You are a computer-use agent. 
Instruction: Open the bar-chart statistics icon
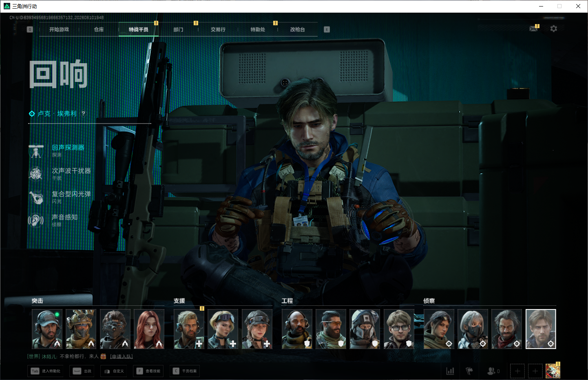pyautogui.click(x=450, y=371)
